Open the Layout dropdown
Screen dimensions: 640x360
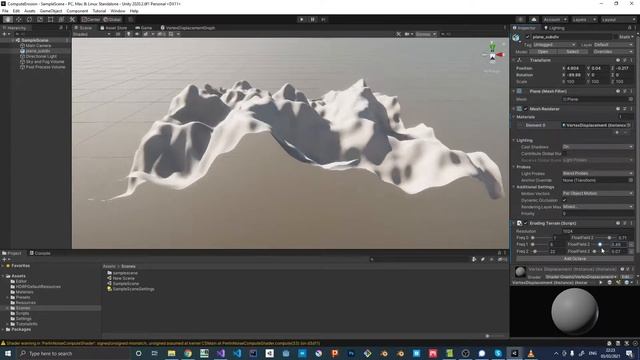coord(618,20)
